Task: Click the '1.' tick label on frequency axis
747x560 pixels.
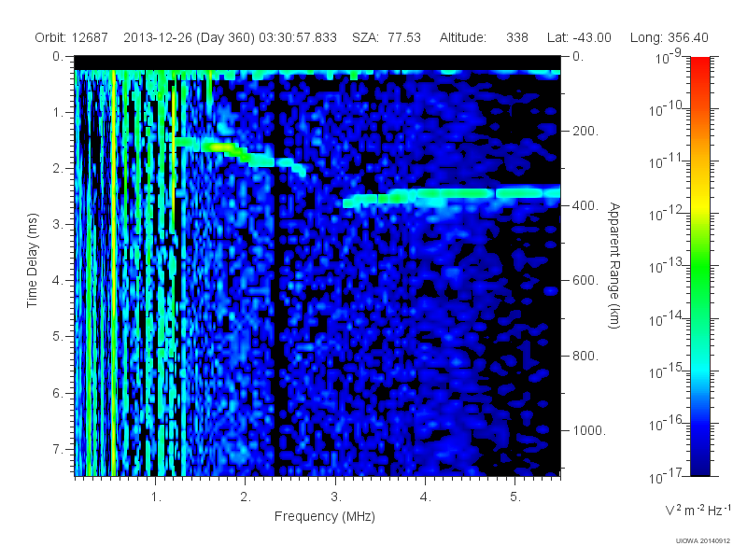Action: coord(156,497)
